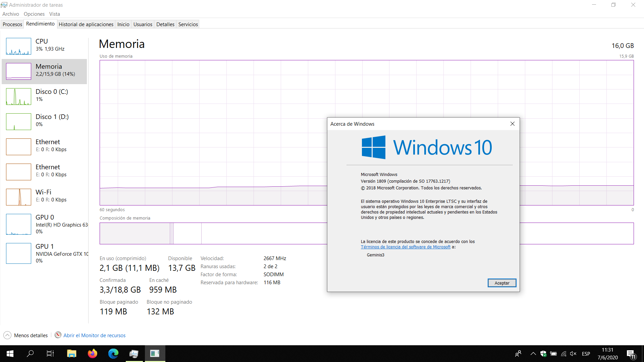Open the Vista menu
This screenshot has height=362, width=644.
coord(54,14)
